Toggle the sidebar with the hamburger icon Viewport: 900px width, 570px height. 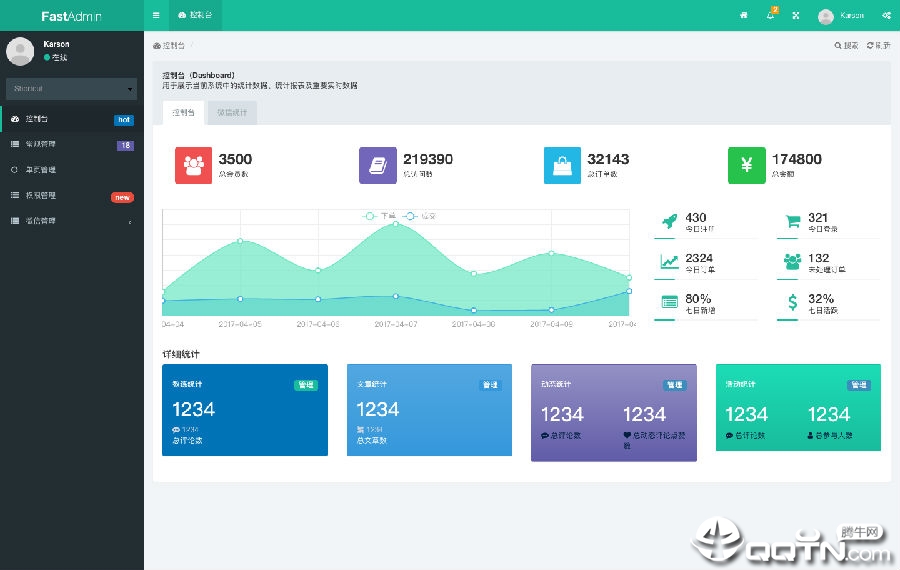[x=156, y=15]
